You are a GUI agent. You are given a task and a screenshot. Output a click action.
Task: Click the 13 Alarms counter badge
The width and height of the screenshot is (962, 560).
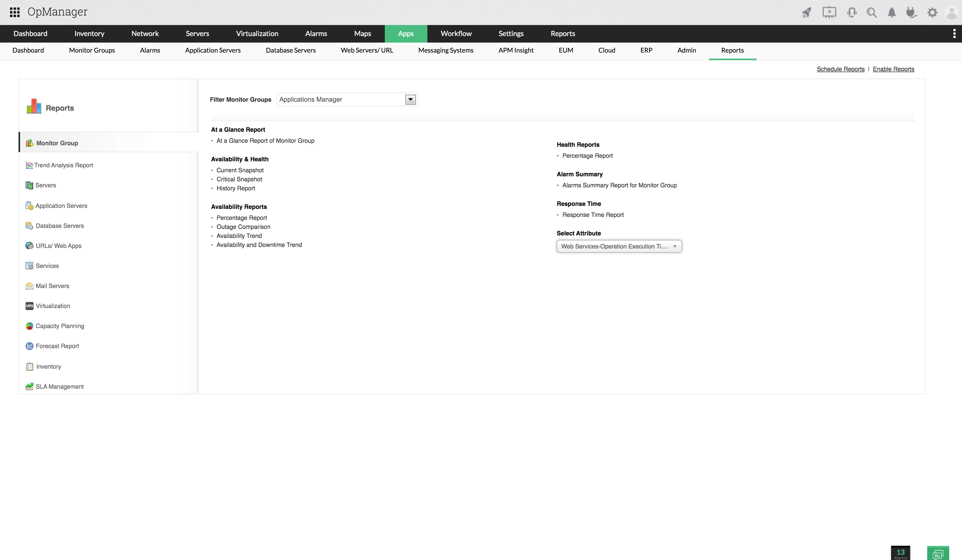[x=901, y=553]
